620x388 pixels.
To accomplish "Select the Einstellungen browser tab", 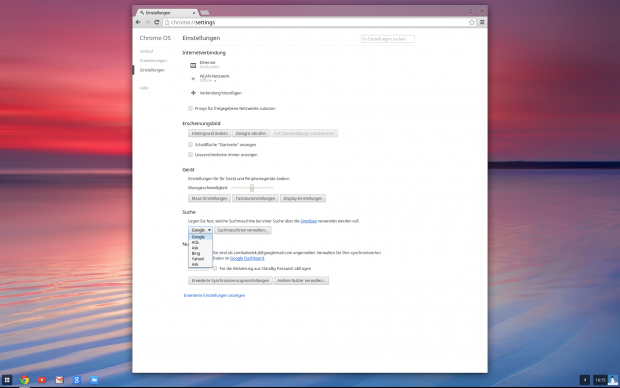I will tap(167, 13).
